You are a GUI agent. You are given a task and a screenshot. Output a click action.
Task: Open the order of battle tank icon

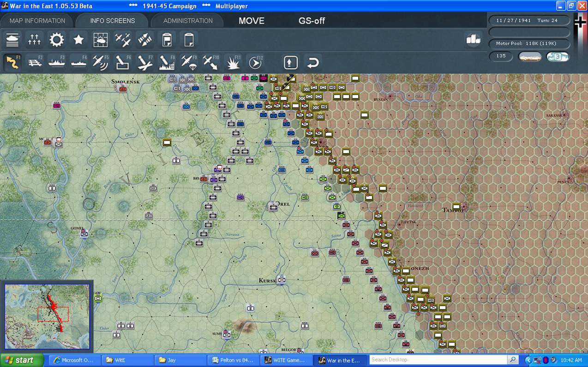(12, 40)
